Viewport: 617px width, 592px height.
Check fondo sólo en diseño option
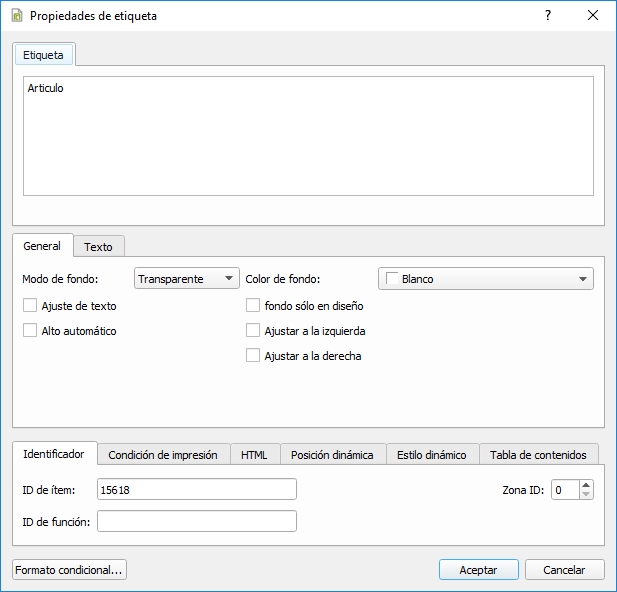tap(253, 306)
